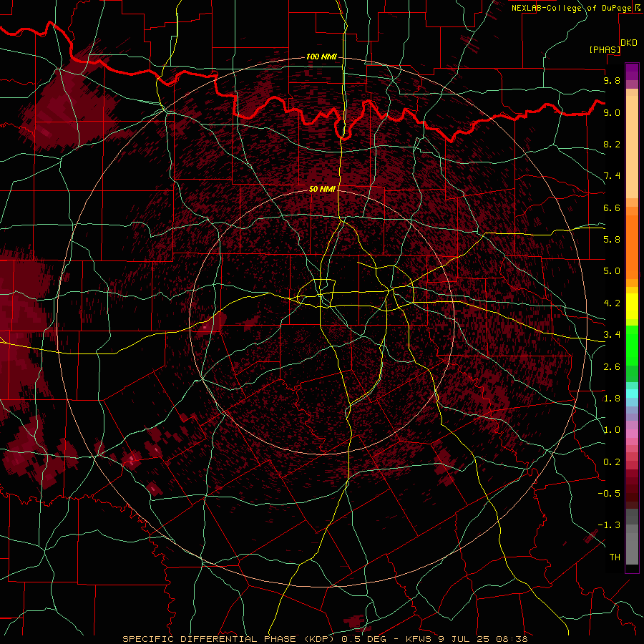
Task: Pick the cyan band of the color bar
Action: [632, 393]
